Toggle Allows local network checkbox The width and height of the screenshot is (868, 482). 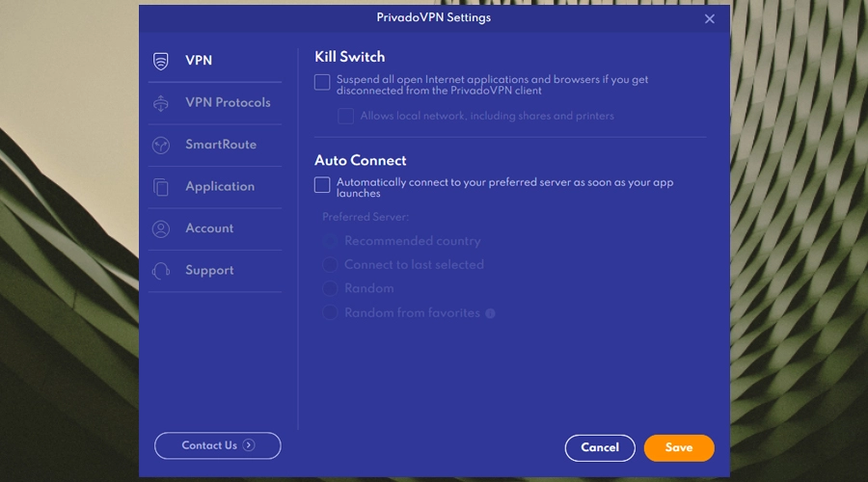click(x=346, y=117)
